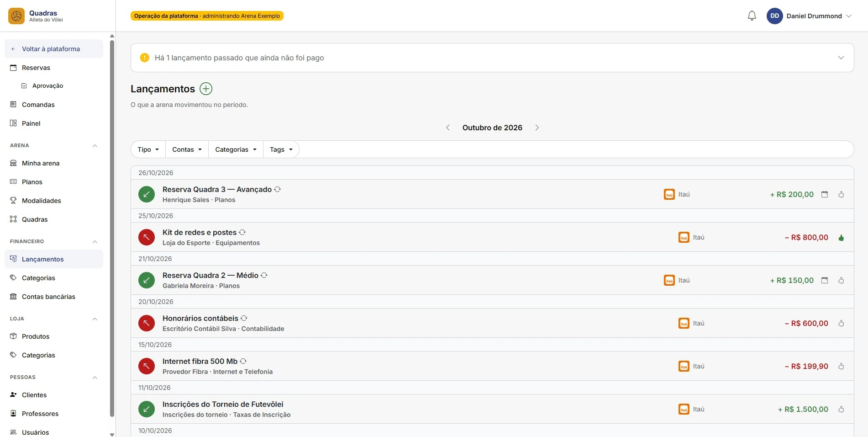
Task: Unmark Kit de redes e postes paid thumbs-up
Action: pos(841,237)
